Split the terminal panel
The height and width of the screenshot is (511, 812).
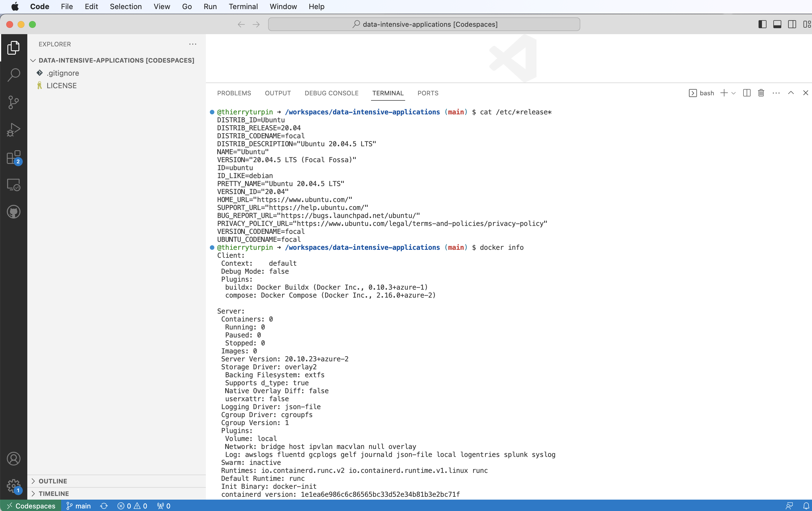pos(747,93)
